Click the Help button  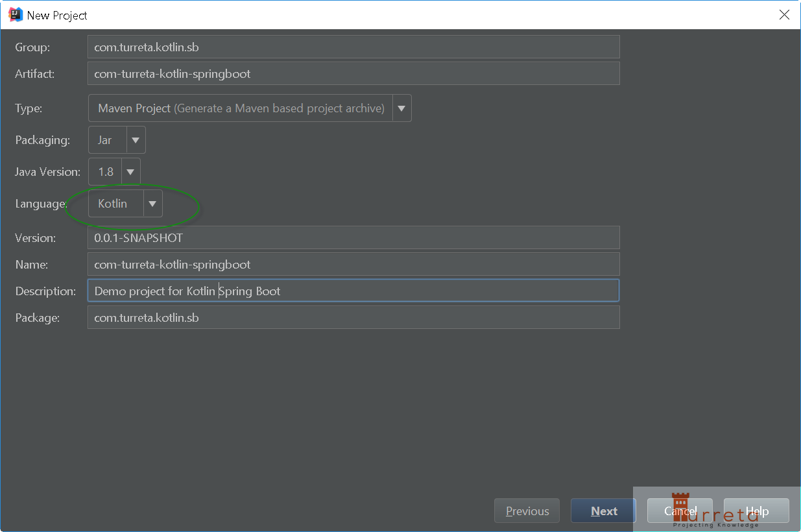[x=756, y=511]
